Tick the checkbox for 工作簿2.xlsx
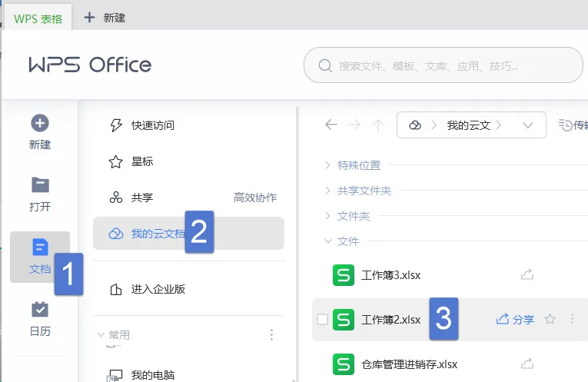Image resolution: width=588 pixels, height=382 pixels. coord(322,320)
